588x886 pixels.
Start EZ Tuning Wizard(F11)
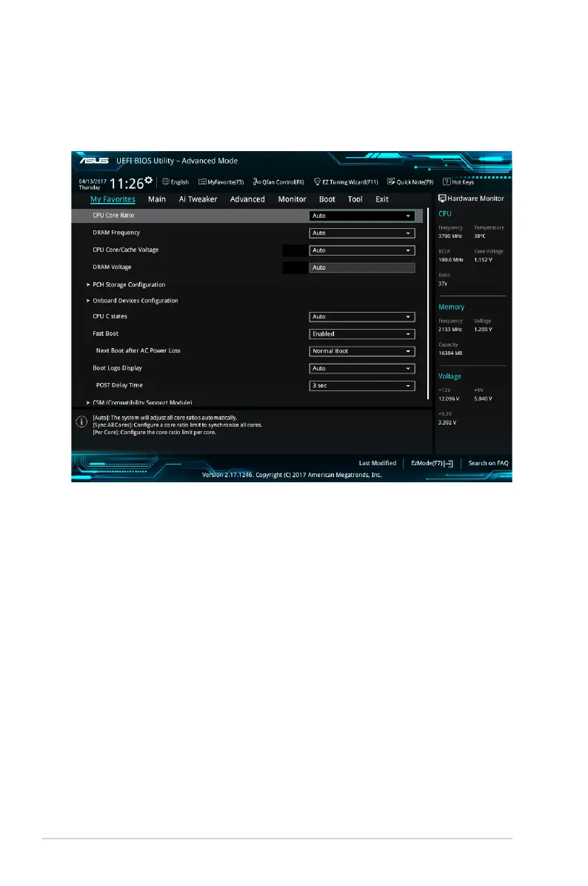[346, 182]
